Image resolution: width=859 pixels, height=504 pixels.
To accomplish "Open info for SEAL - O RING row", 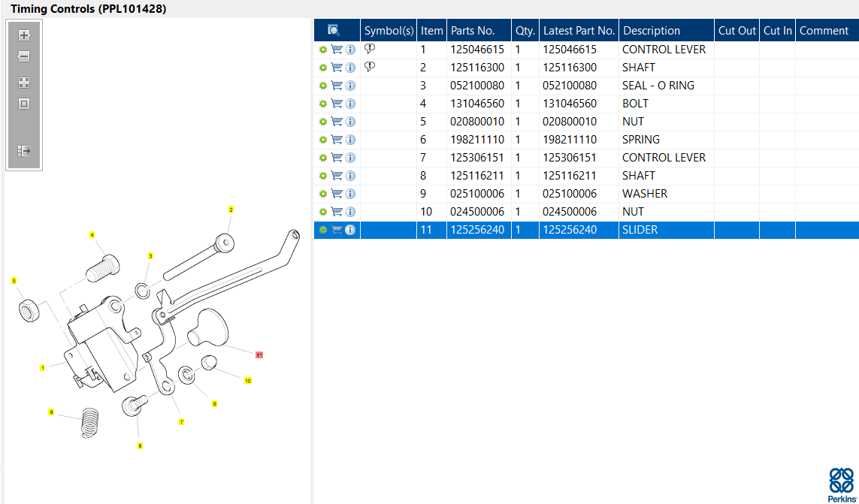I will click(x=350, y=86).
